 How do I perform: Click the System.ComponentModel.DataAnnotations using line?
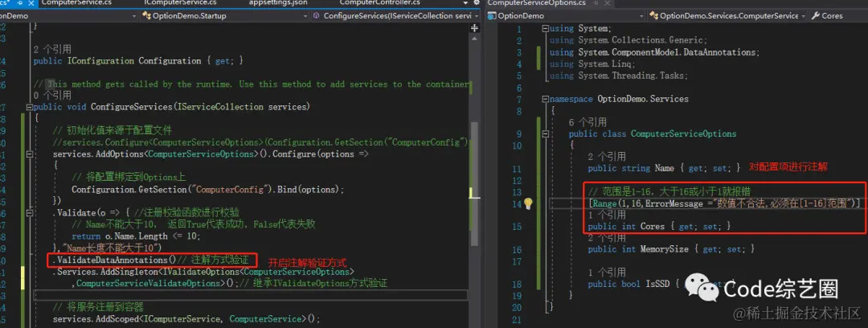(x=655, y=52)
